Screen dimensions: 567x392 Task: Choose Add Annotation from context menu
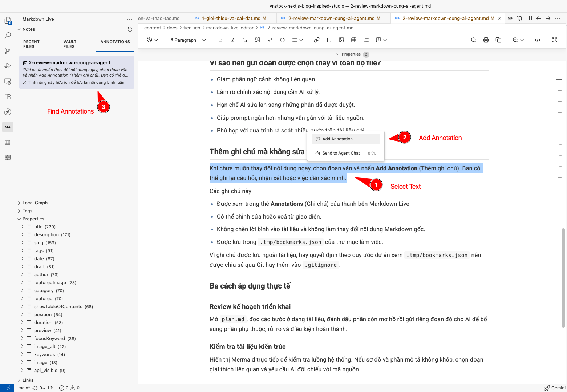click(345, 139)
